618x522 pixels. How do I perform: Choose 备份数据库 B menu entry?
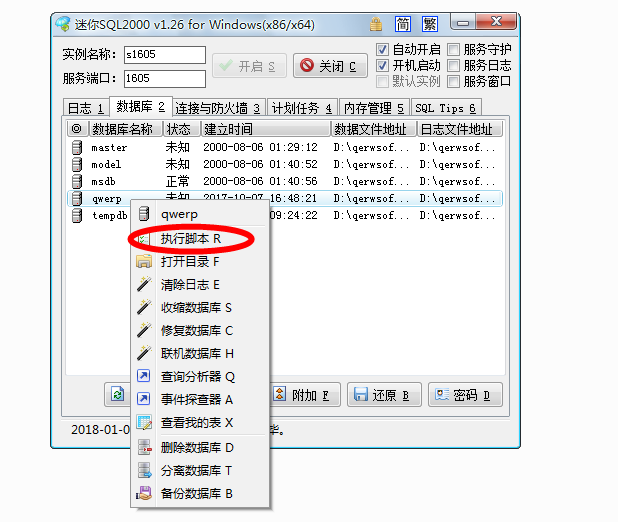(200, 493)
